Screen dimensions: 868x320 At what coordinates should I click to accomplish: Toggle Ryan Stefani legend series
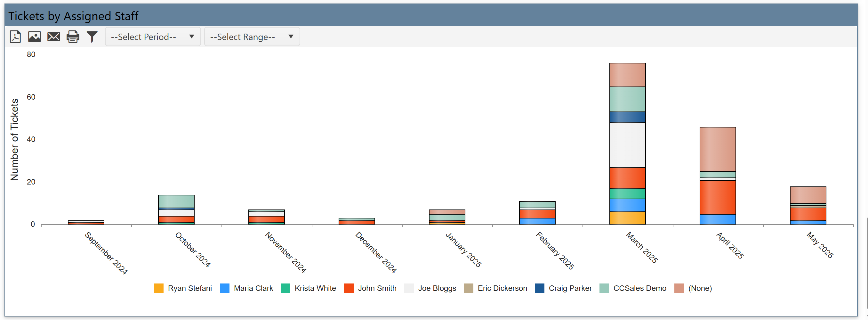(x=190, y=288)
